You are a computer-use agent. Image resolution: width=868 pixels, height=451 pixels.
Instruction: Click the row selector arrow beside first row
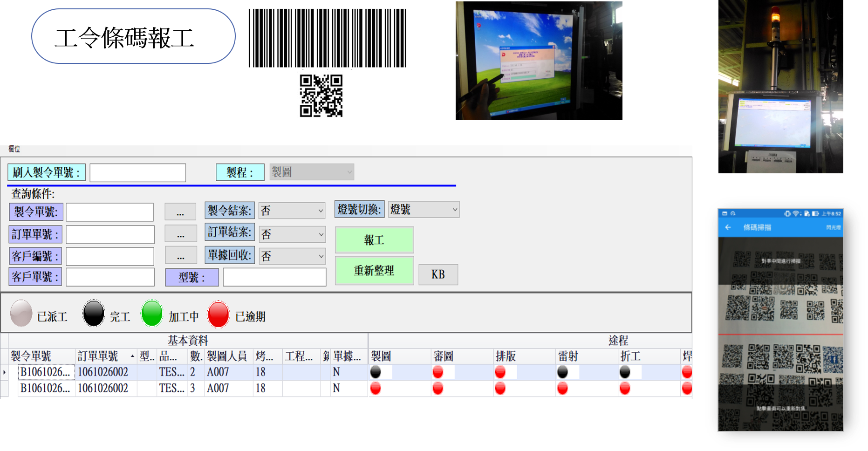point(4,372)
